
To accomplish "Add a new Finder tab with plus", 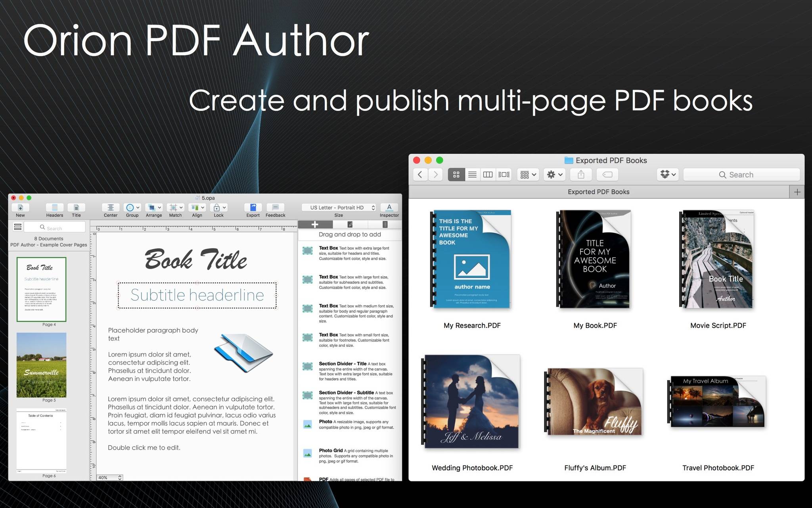I will [797, 192].
